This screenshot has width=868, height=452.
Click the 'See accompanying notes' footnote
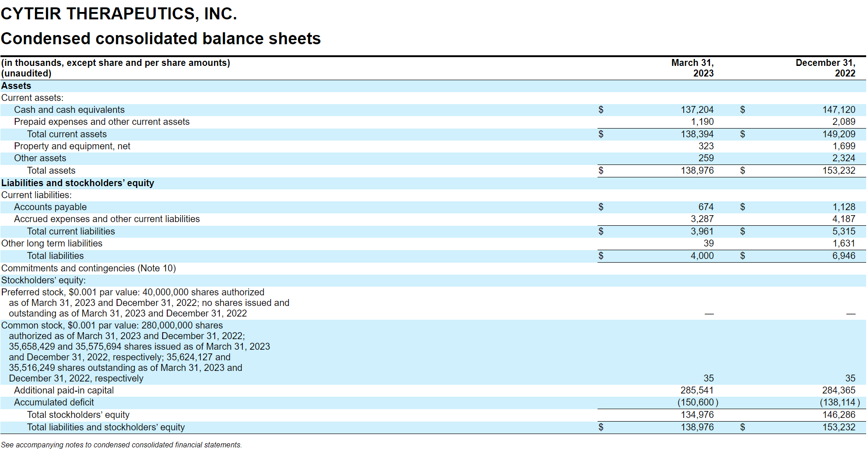[121, 445]
